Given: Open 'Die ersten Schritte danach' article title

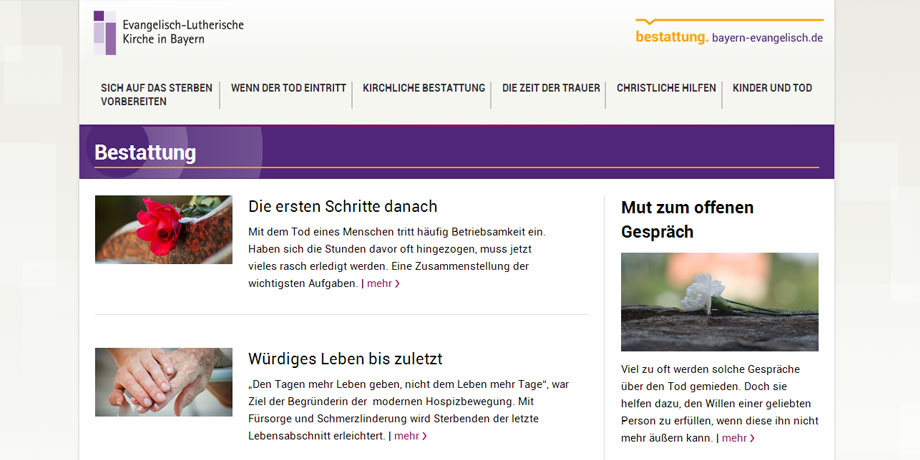Looking at the screenshot, I should (x=343, y=207).
